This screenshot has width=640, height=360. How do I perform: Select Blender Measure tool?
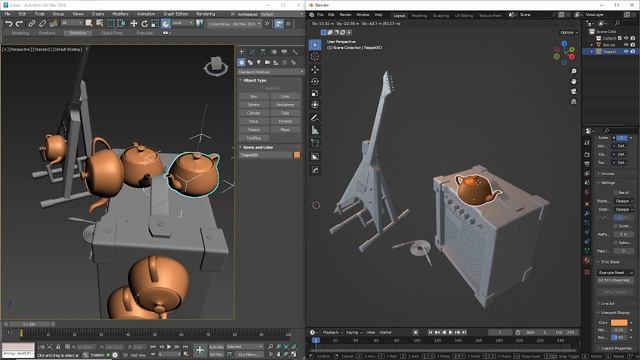[315, 130]
